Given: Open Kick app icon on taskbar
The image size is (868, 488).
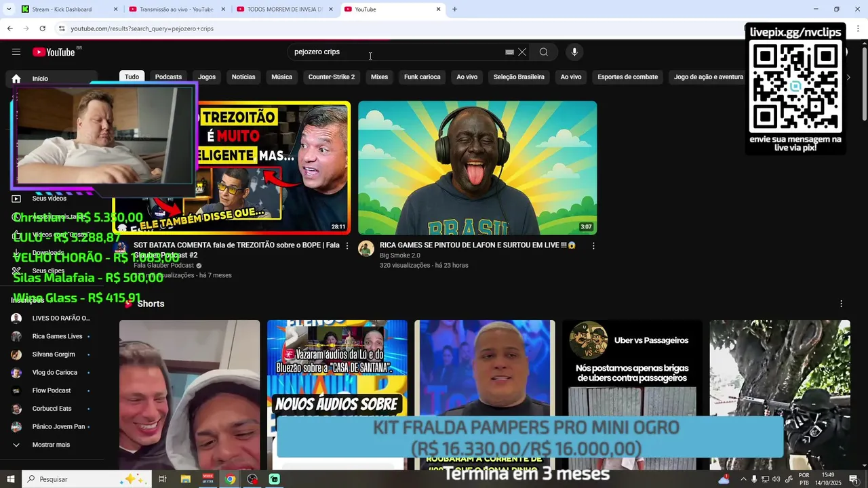Looking at the screenshot, I should click(x=275, y=479).
